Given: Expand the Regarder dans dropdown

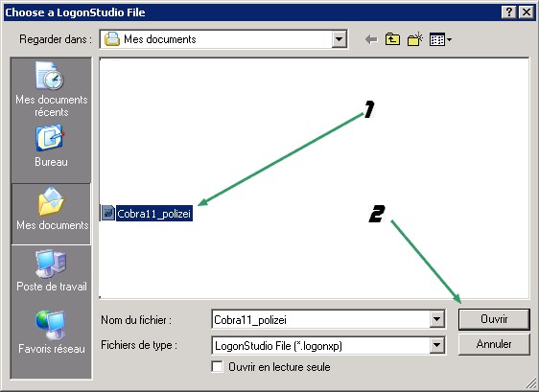Looking at the screenshot, I should pos(339,39).
